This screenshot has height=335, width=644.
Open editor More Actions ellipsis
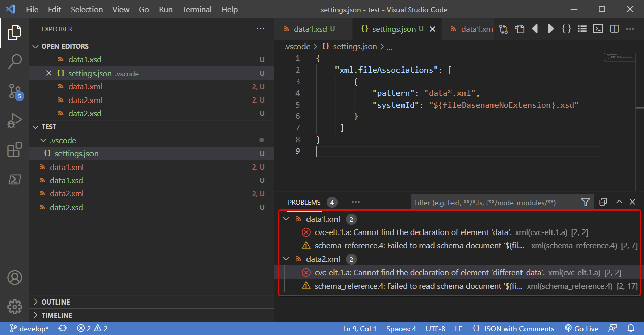point(630,29)
